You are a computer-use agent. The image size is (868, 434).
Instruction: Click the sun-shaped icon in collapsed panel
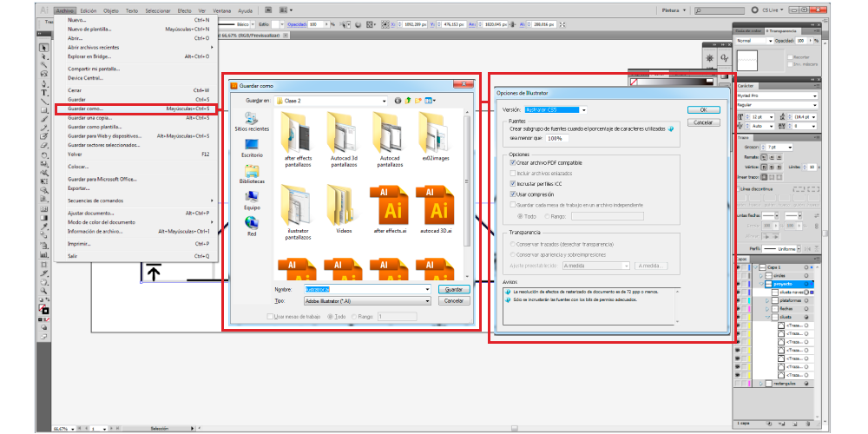[x=710, y=58]
